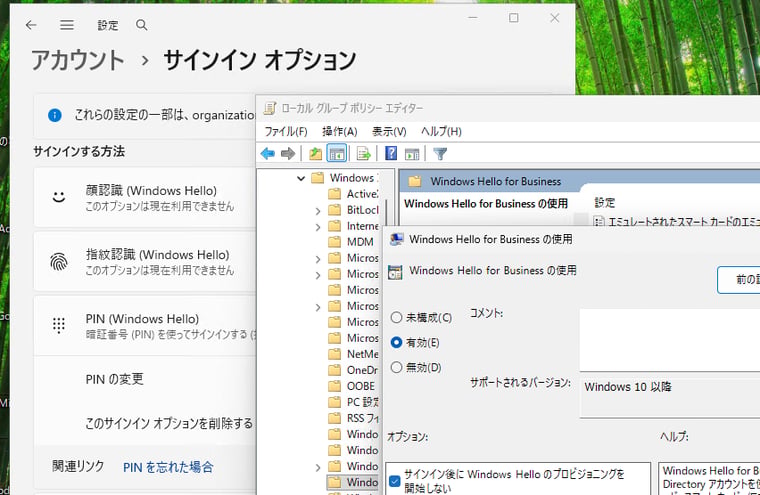
Task: Open the PIN (Windows Hello) option
Action: 145,326
